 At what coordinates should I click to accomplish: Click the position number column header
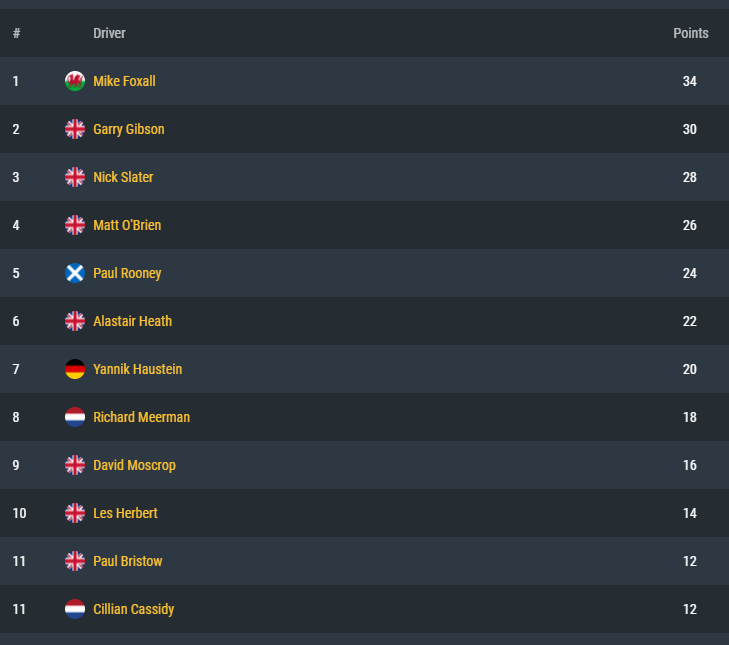[x=16, y=33]
